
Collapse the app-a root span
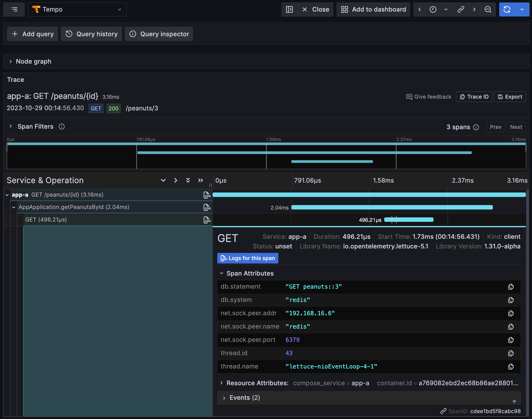[x=7, y=195]
